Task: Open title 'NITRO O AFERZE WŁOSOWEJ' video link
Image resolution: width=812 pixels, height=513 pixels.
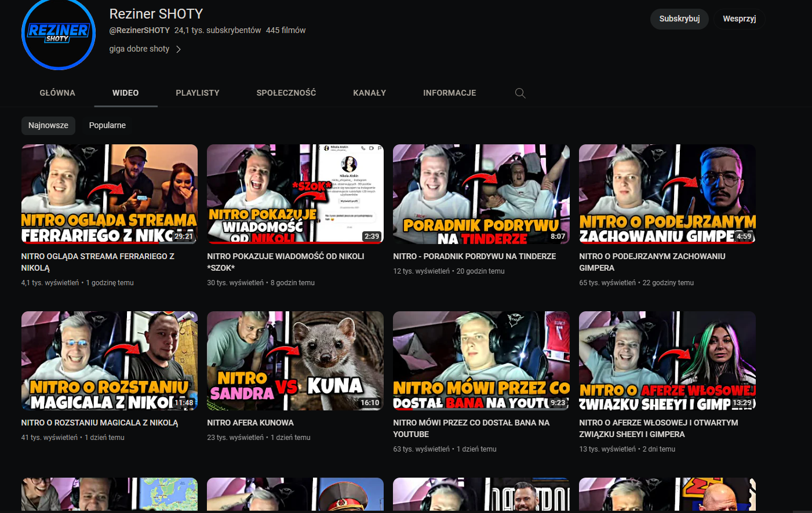Action: click(x=658, y=428)
